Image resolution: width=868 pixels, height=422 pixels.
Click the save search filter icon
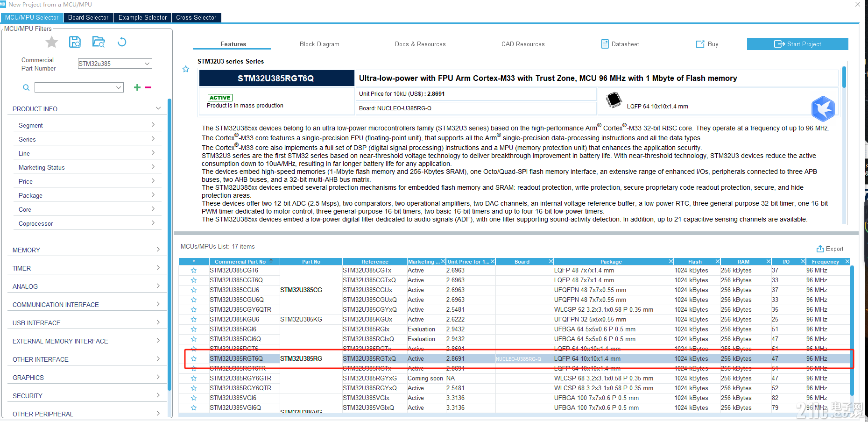75,42
